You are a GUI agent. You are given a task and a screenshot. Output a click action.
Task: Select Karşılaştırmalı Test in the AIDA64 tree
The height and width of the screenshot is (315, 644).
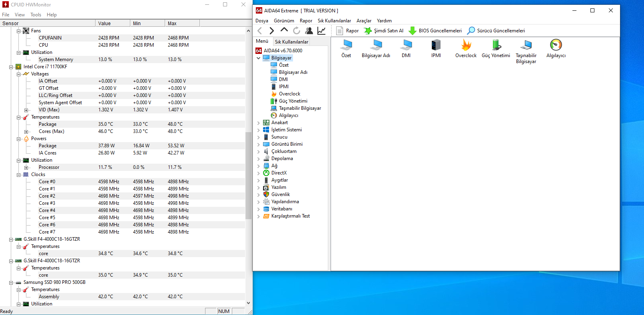[290, 216]
